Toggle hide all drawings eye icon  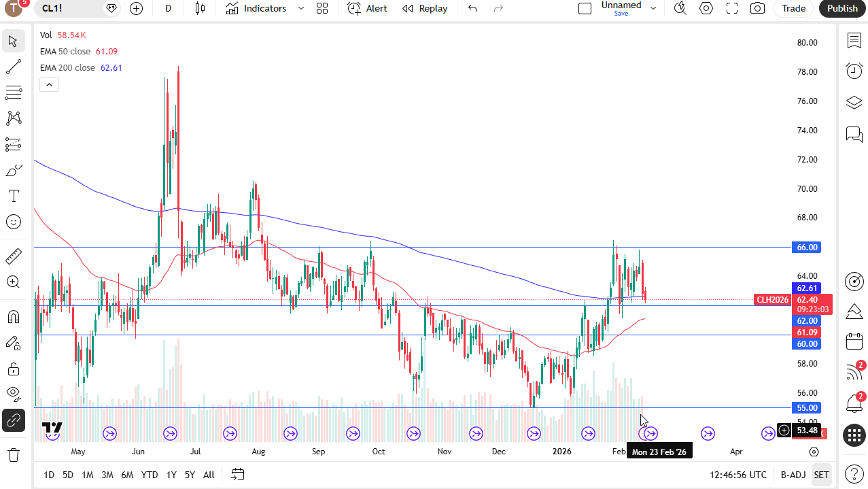point(13,394)
